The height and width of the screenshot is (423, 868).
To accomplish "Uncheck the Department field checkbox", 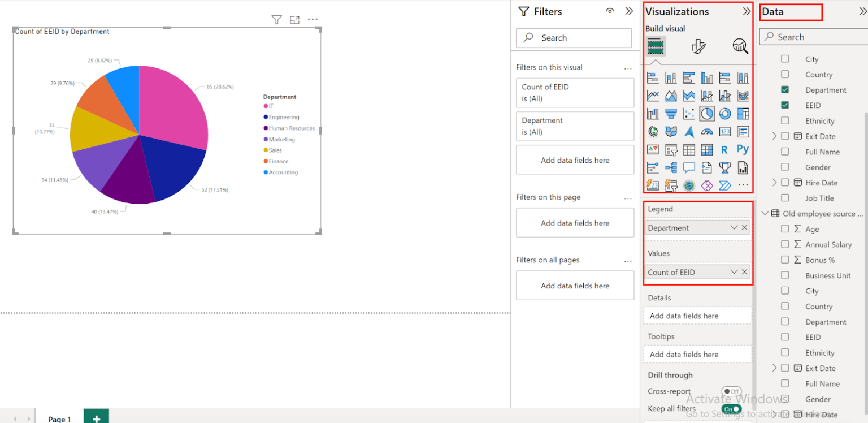I will 784,89.
